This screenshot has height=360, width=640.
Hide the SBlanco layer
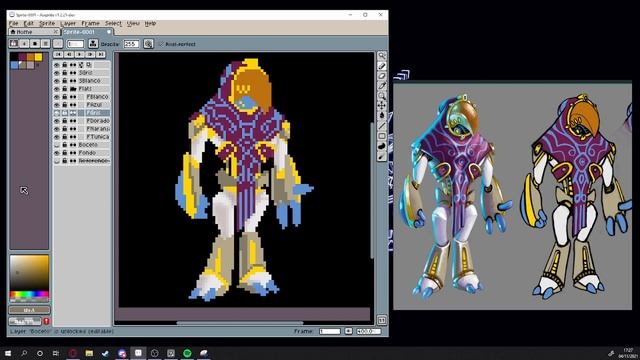click(x=57, y=81)
